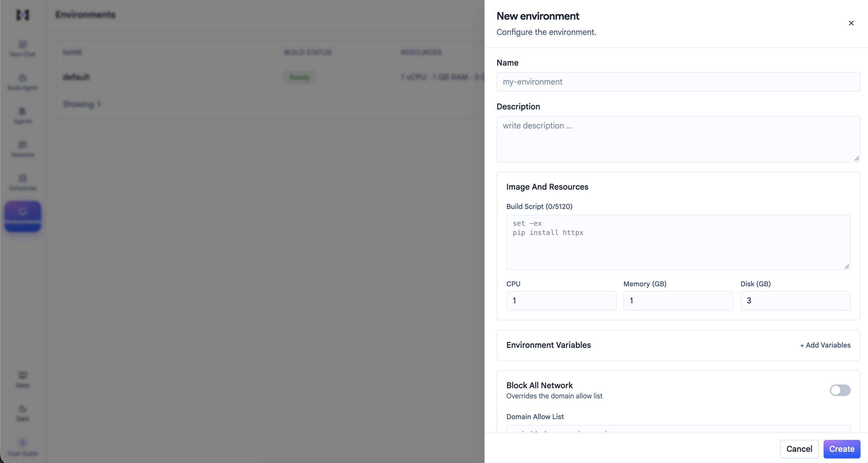This screenshot has height=463, width=868.
Task: Open Docs in the sidebar
Action: (22, 380)
